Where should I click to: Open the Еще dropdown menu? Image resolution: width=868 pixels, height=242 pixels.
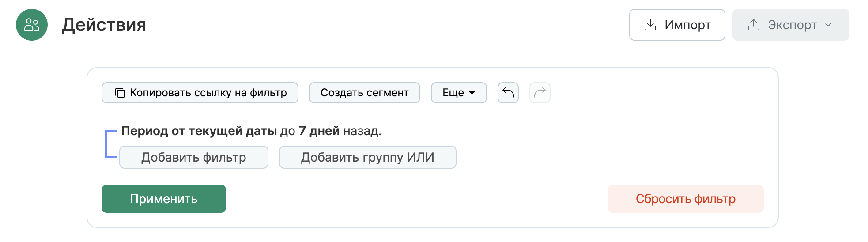tap(459, 93)
